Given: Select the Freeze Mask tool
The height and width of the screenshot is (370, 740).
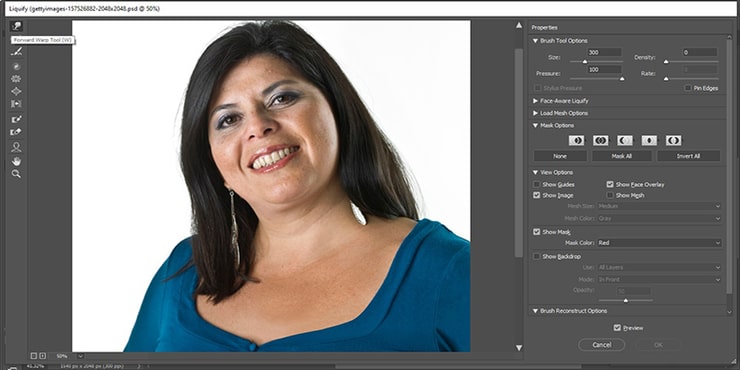Looking at the screenshot, I should (x=16, y=119).
